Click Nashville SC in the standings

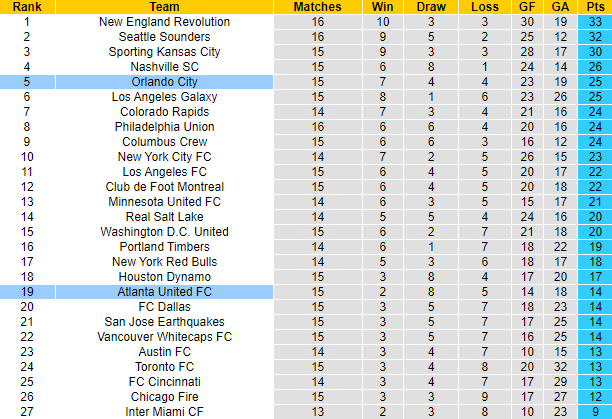(x=164, y=66)
